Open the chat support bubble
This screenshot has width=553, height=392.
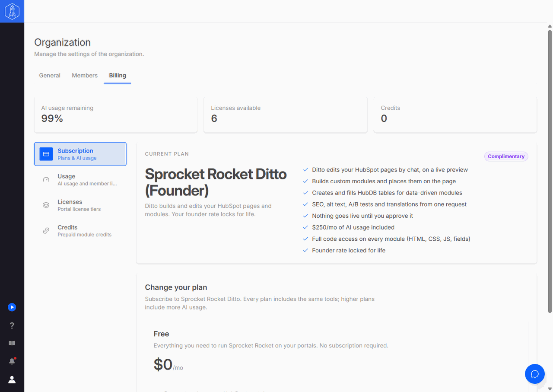tap(535, 373)
